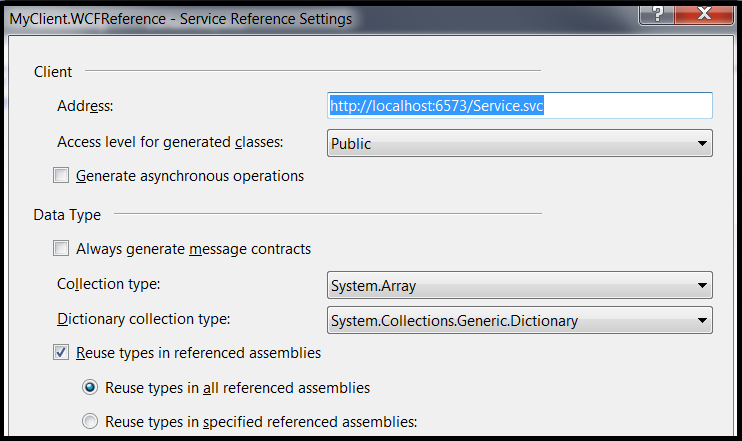This screenshot has height=441, width=742.
Task: Expand the Collection type dropdown arrow
Action: pos(702,285)
